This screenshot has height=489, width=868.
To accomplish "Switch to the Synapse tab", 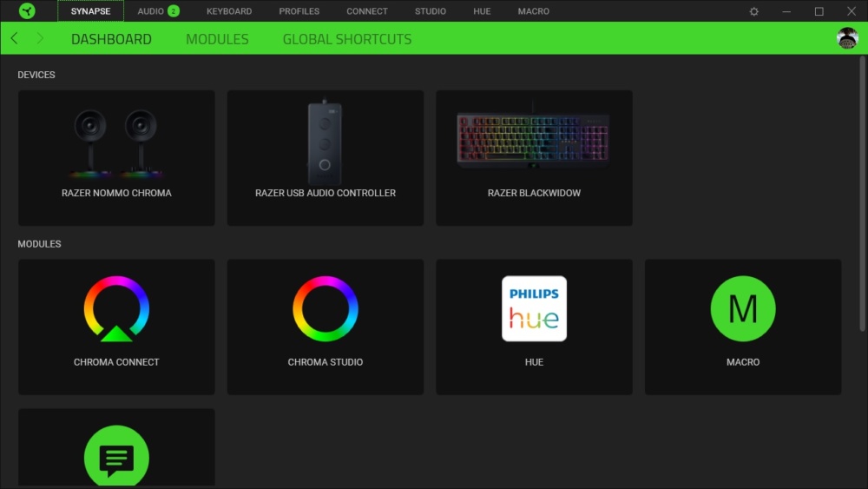I will 91,11.
